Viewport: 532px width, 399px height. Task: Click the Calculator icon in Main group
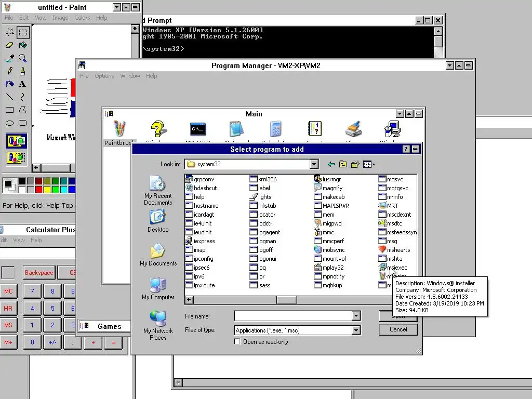[x=275, y=129]
